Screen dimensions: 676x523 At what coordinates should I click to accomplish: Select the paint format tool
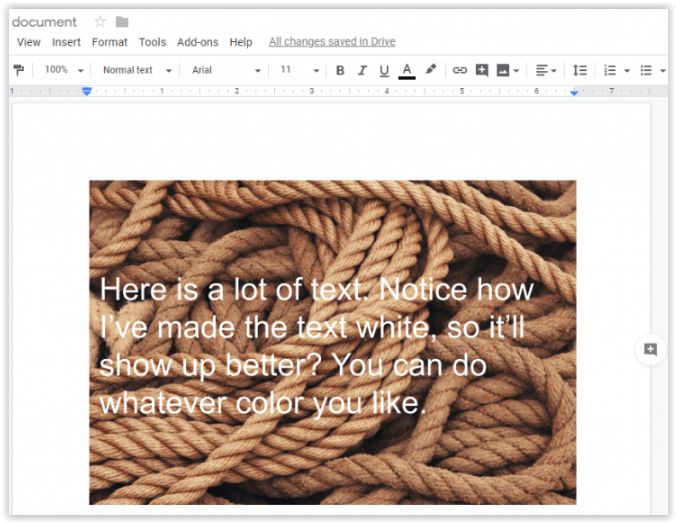tap(19, 70)
